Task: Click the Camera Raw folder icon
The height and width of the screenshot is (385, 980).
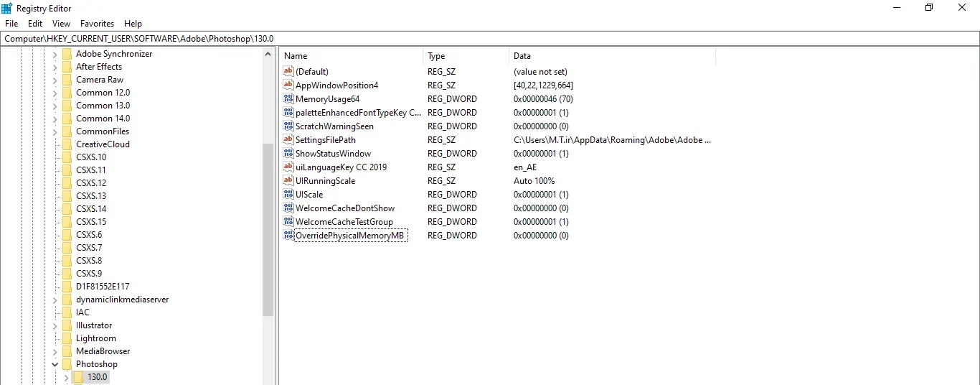Action: coord(67,80)
